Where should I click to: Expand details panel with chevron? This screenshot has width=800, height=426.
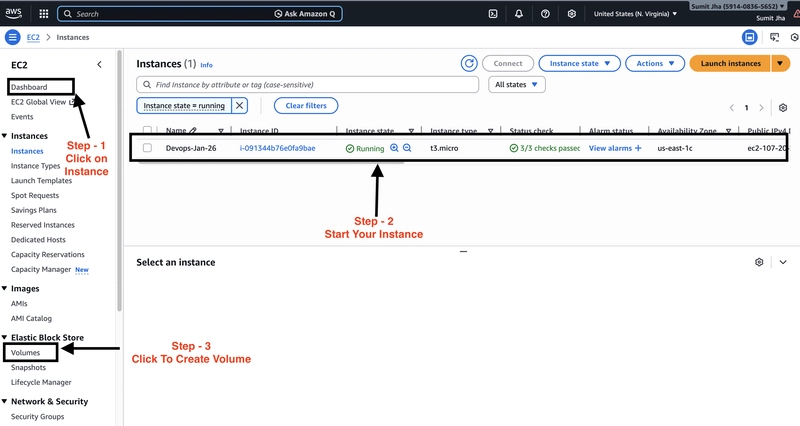783,262
